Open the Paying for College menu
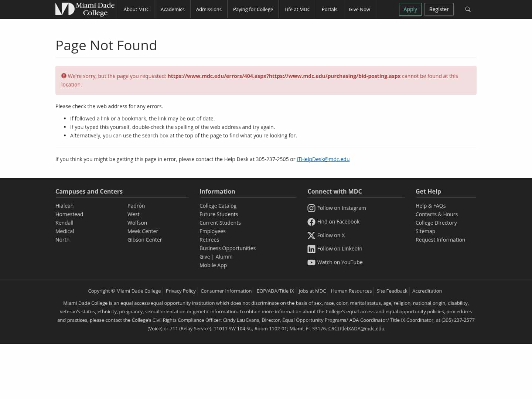The image size is (532, 399). click(253, 9)
